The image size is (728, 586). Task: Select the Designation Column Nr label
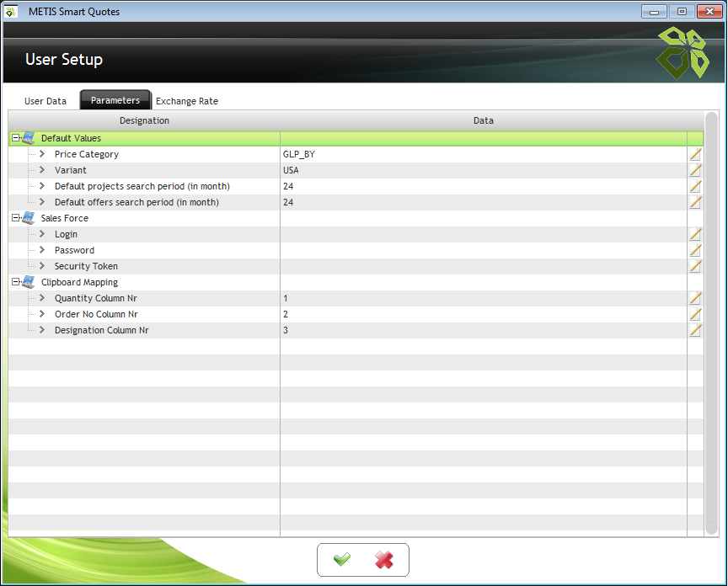(x=102, y=330)
